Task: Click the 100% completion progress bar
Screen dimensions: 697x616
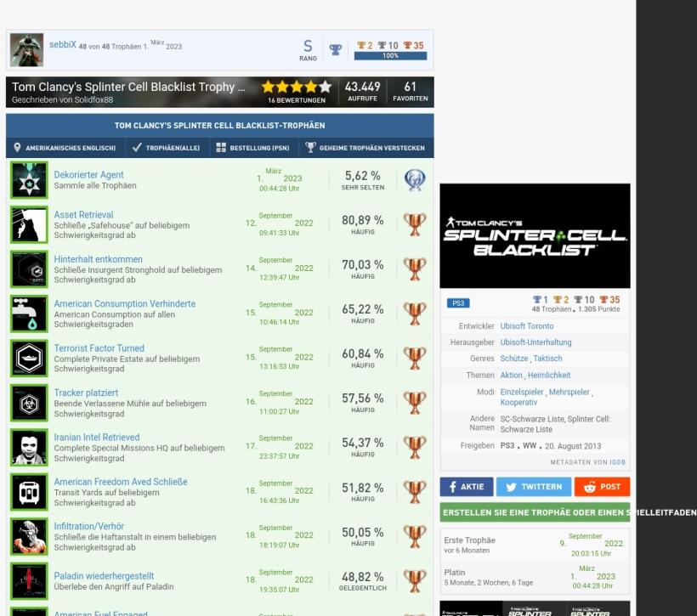Action: 390,55
